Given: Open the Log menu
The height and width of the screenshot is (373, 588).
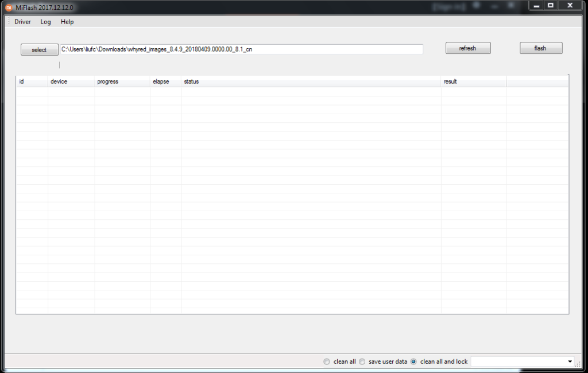Looking at the screenshot, I should 46,22.
